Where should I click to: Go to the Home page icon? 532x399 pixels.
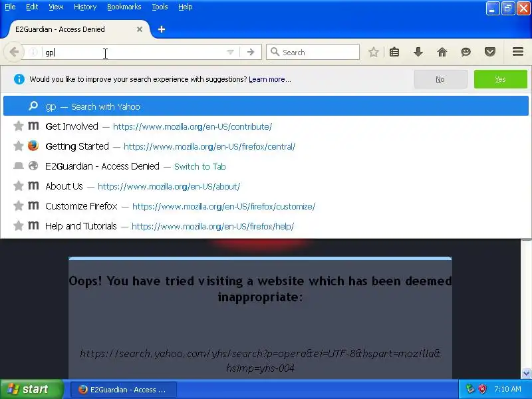442,53
